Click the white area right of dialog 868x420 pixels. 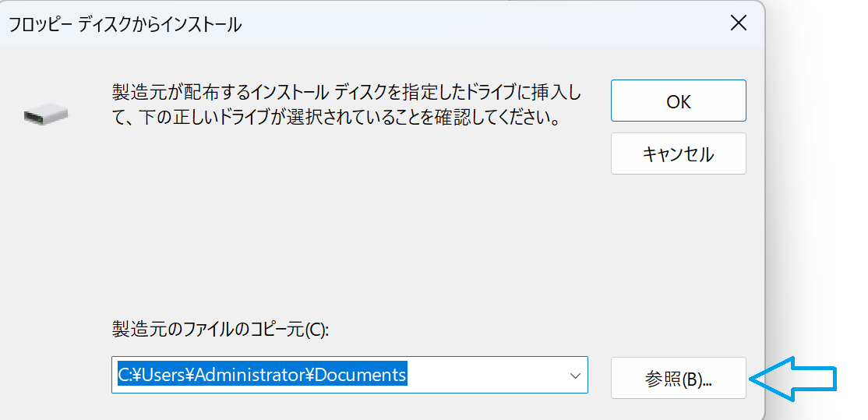coord(818,195)
